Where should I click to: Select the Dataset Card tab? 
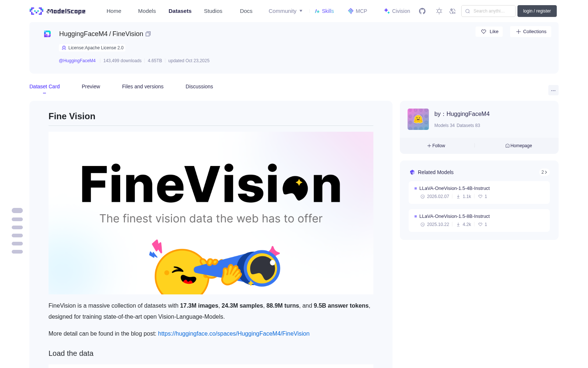44,86
